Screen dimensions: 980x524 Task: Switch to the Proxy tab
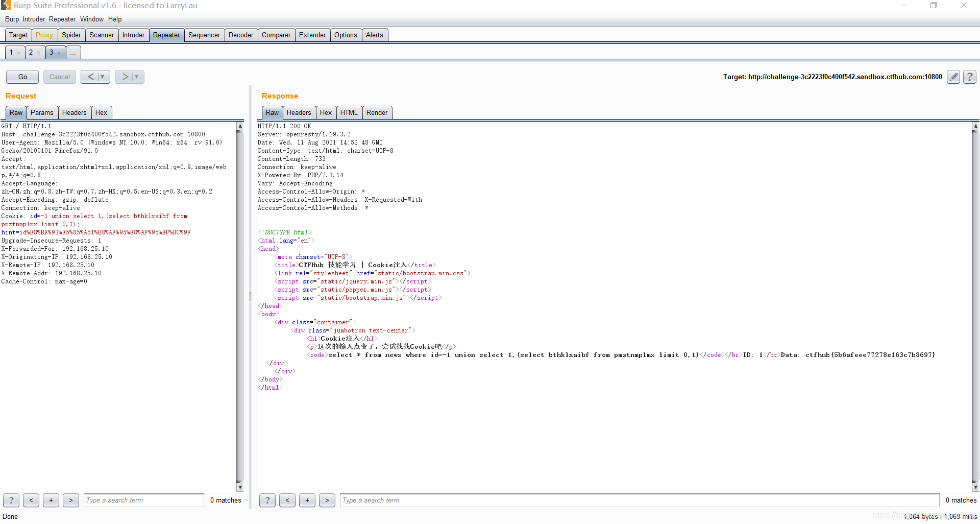point(44,35)
